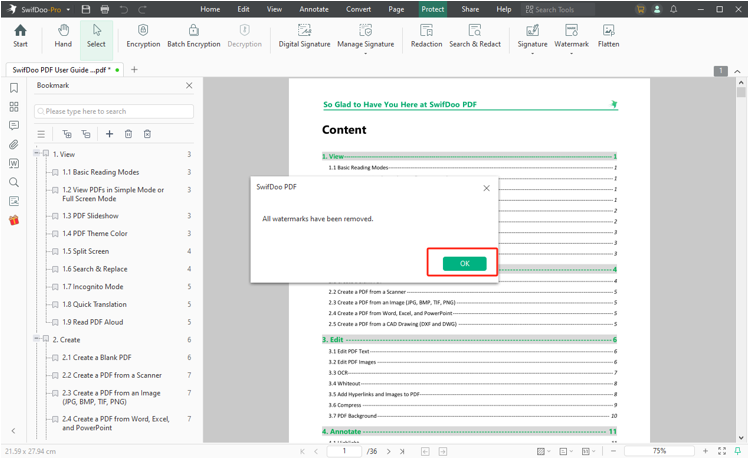The image size is (748, 458).
Task: Open the Page menu tab
Action: [396, 9]
